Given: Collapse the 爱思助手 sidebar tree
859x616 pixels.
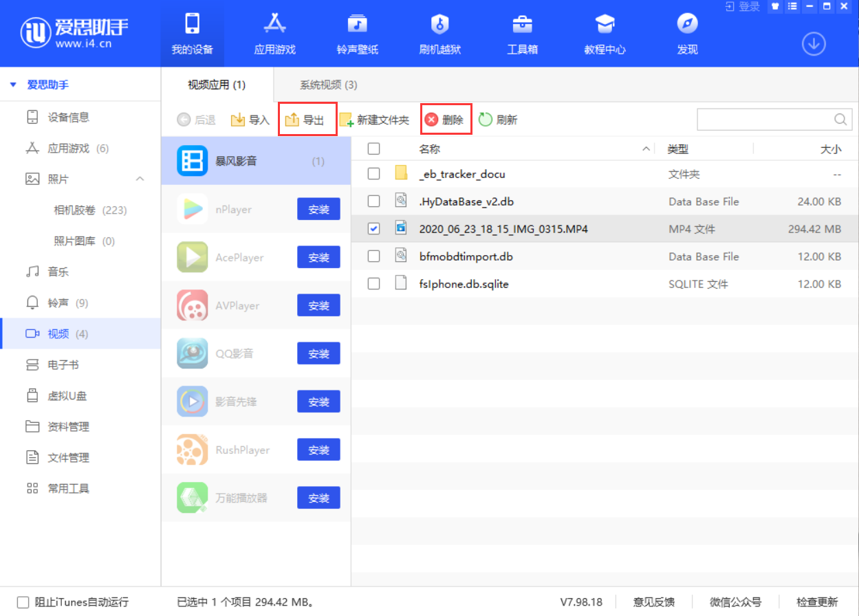Looking at the screenshot, I should [x=13, y=85].
